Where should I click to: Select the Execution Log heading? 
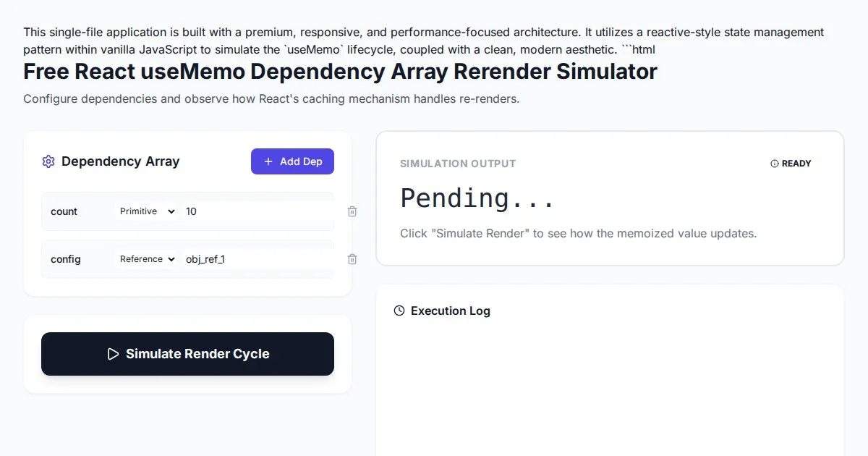(x=450, y=311)
